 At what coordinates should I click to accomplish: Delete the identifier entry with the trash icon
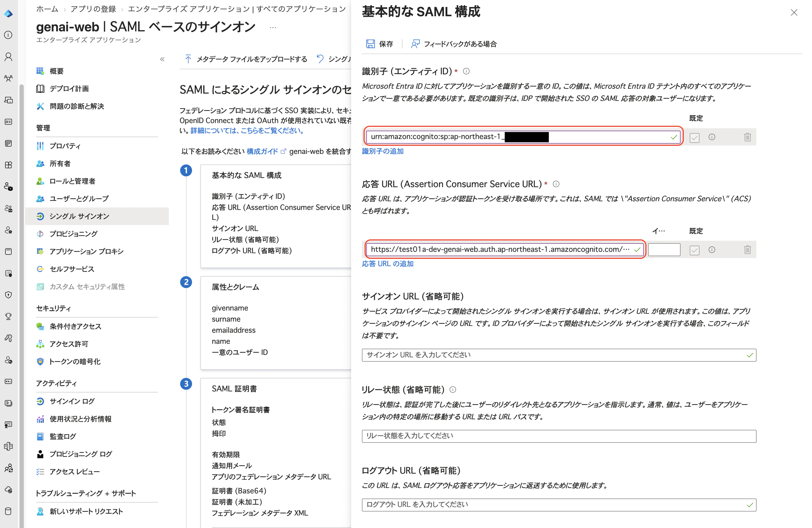coord(747,137)
